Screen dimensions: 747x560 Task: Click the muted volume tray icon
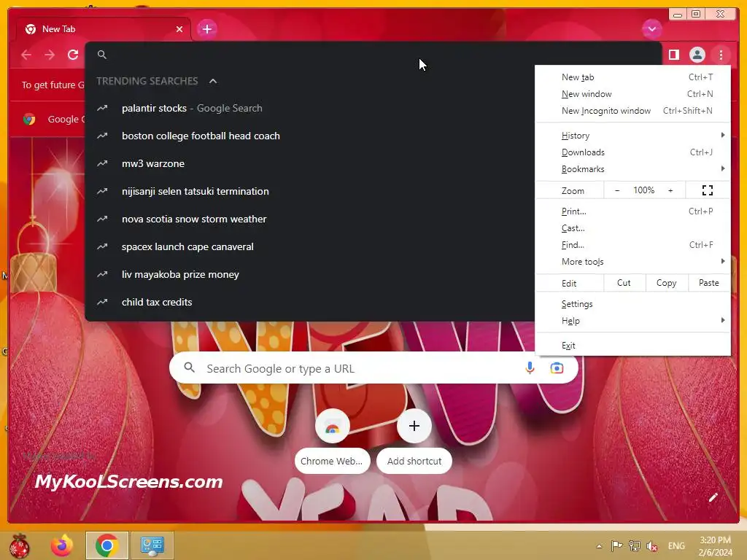point(651,546)
